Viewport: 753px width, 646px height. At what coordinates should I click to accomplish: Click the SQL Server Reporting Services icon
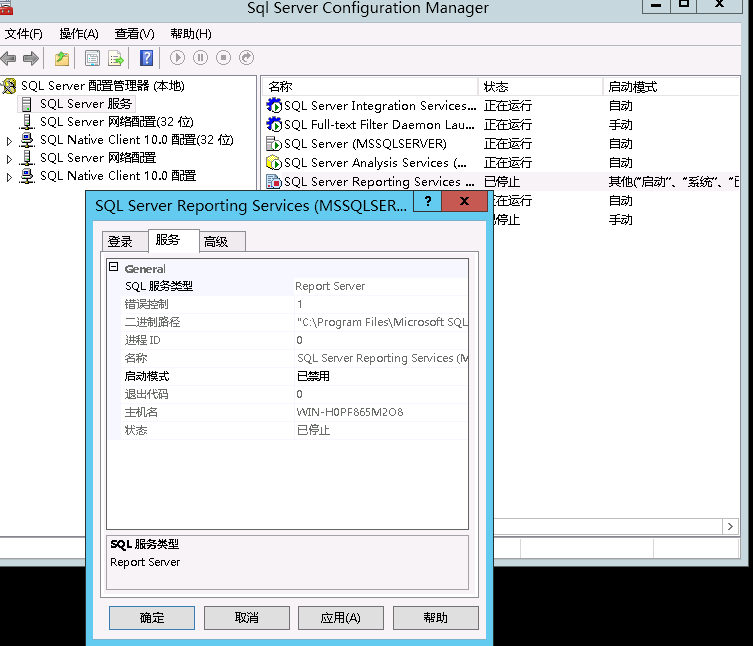(274, 182)
